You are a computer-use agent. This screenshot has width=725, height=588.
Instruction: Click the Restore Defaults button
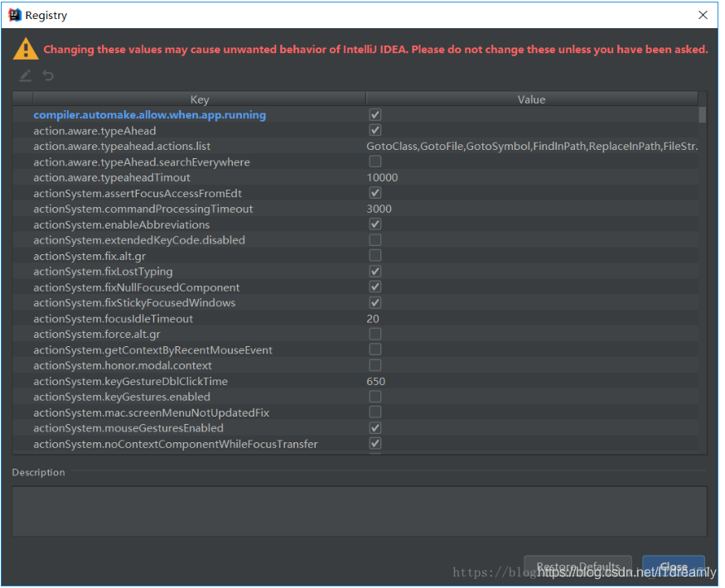tap(578, 566)
